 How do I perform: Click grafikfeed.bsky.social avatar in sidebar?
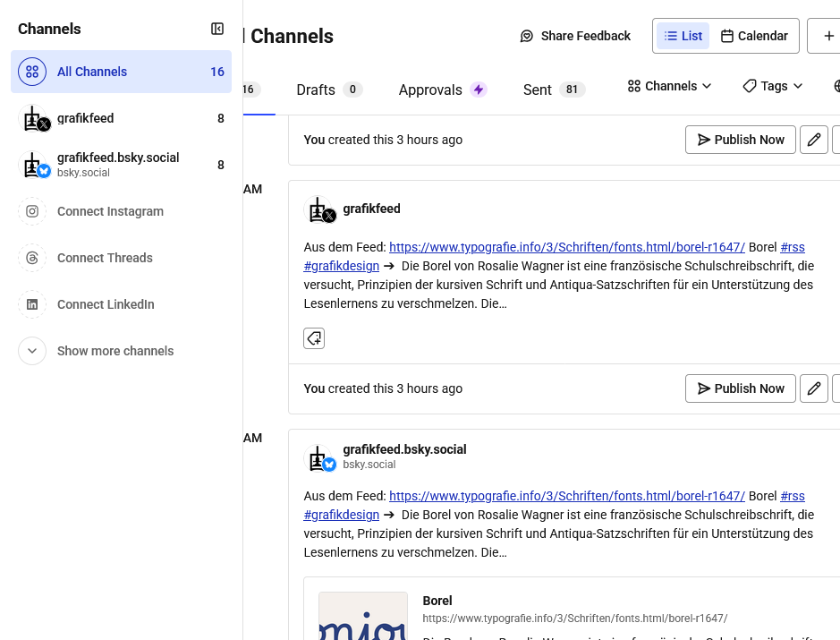pyautogui.click(x=33, y=165)
